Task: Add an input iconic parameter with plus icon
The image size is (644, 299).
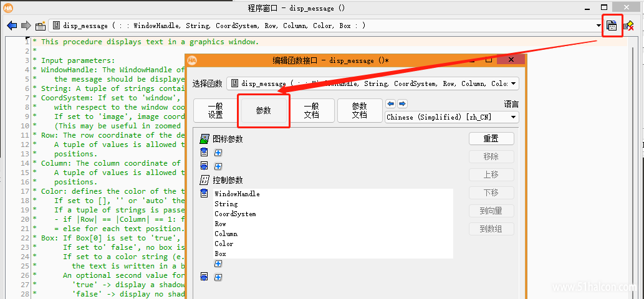Action: [218, 153]
